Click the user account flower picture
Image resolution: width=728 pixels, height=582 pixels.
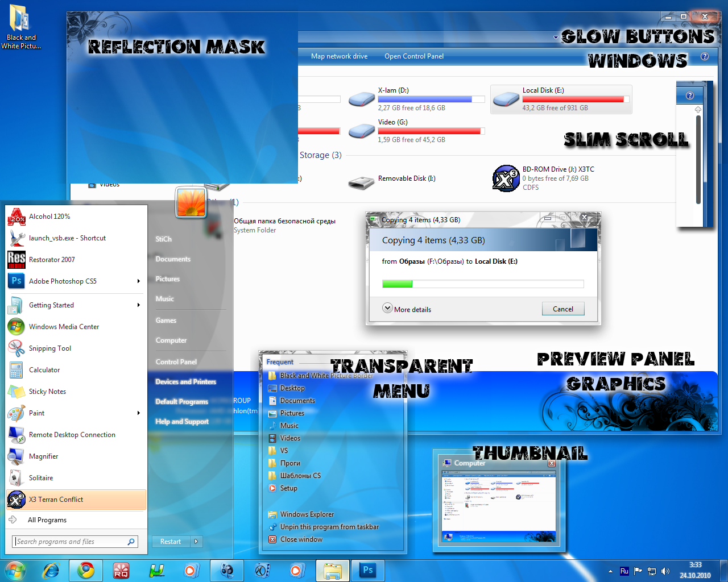pyautogui.click(x=191, y=202)
